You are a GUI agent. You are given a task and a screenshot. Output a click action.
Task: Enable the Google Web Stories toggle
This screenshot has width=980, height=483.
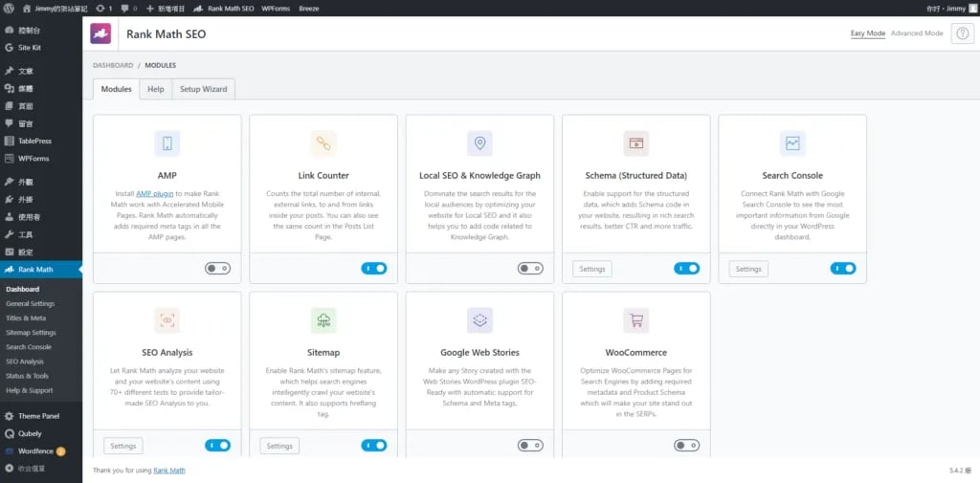click(x=530, y=446)
